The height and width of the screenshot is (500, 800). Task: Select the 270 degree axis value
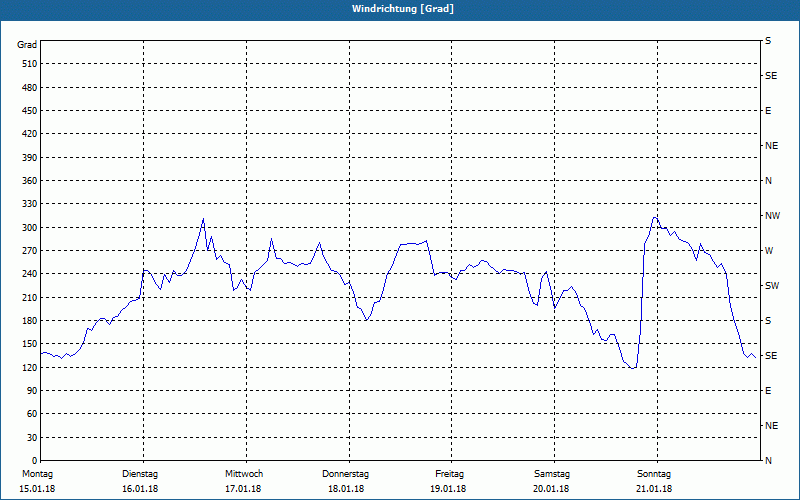(30, 251)
